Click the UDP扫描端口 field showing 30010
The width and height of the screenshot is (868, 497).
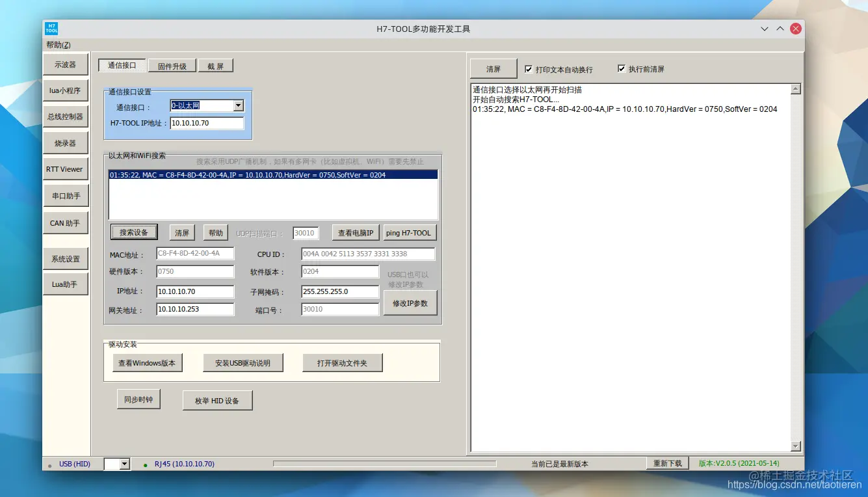coord(306,233)
